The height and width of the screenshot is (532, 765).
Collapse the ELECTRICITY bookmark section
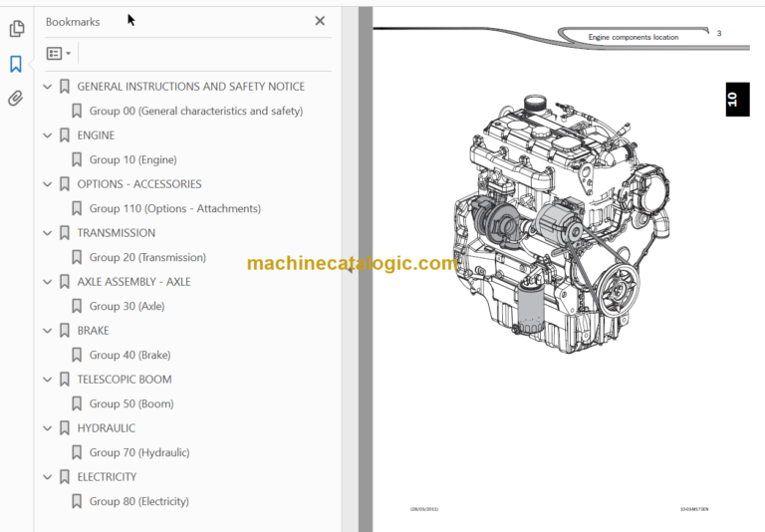pyautogui.click(x=48, y=477)
